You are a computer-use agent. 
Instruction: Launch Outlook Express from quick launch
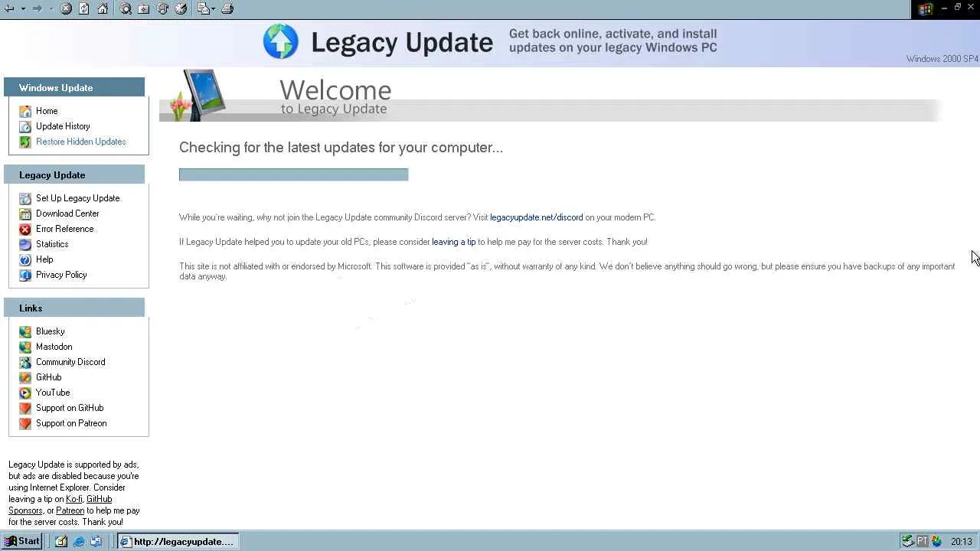[x=96, y=541]
